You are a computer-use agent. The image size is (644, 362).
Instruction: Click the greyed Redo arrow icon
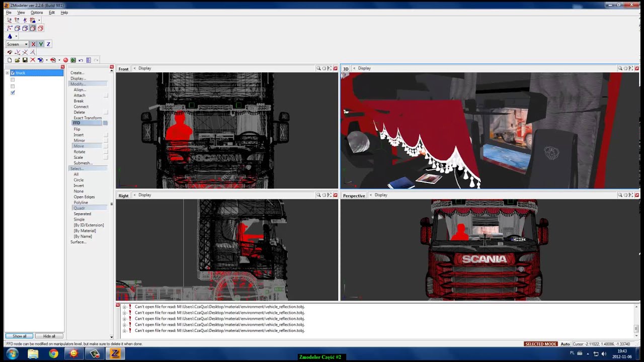click(96, 60)
